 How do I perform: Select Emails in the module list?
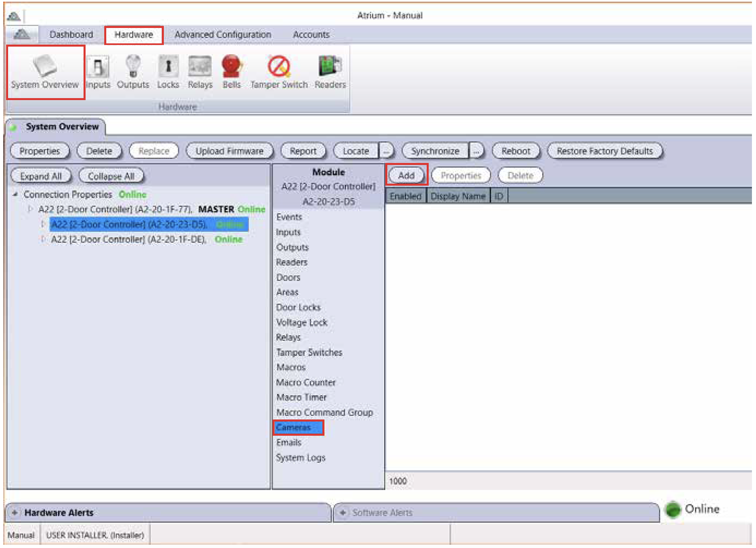point(289,443)
